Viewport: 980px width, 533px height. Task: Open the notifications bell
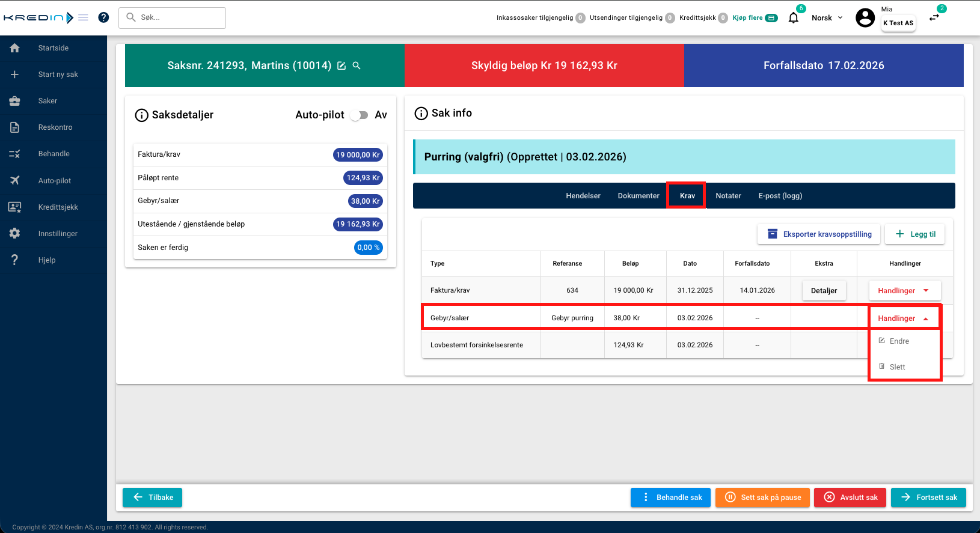[794, 17]
